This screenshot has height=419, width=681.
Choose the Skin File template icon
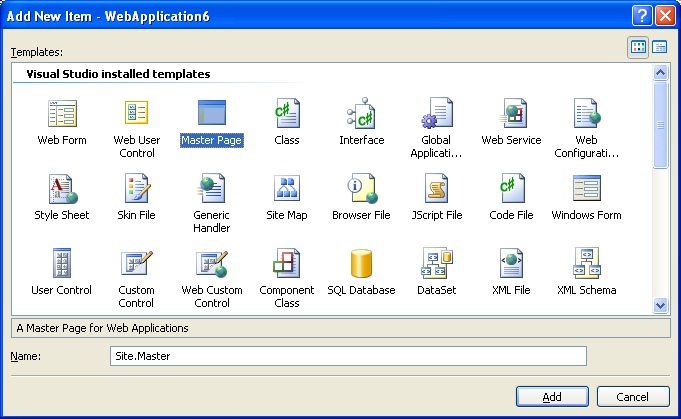click(x=136, y=188)
